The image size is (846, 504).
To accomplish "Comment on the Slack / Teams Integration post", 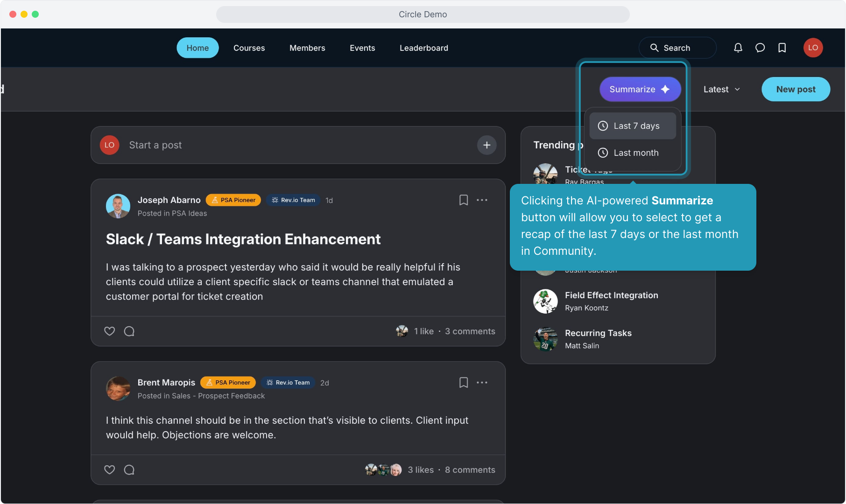I will [129, 331].
